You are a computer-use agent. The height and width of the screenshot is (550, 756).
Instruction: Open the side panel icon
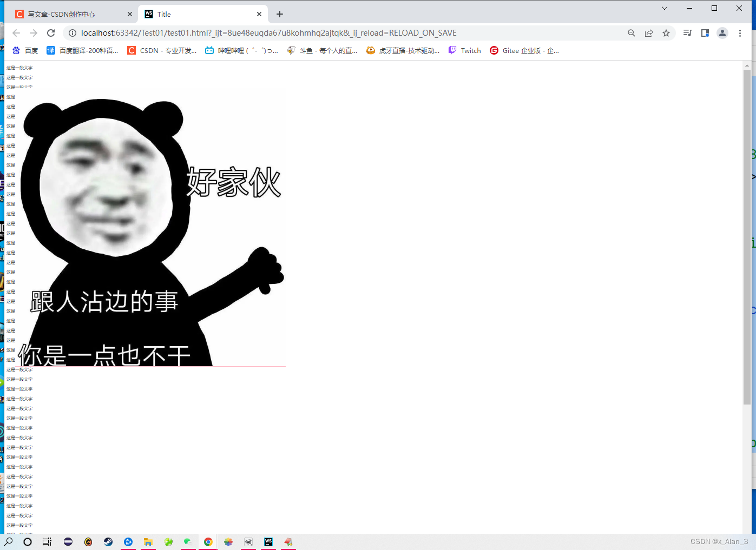pyautogui.click(x=705, y=33)
